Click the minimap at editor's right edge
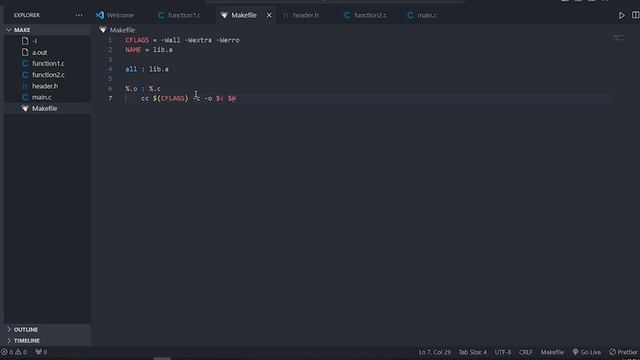Image resolution: width=640 pixels, height=360 pixels. click(618, 38)
